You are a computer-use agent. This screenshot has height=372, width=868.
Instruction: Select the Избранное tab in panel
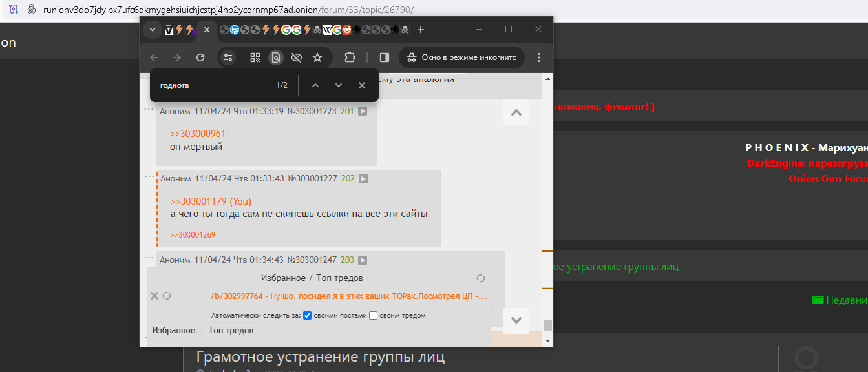(174, 330)
